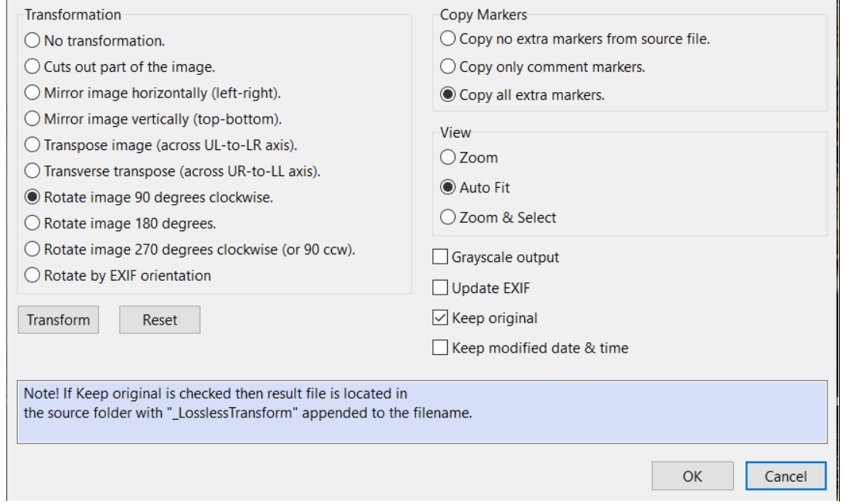Switch view to Zoom
The height and width of the screenshot is (504, 843).
(x=448, y=158)
